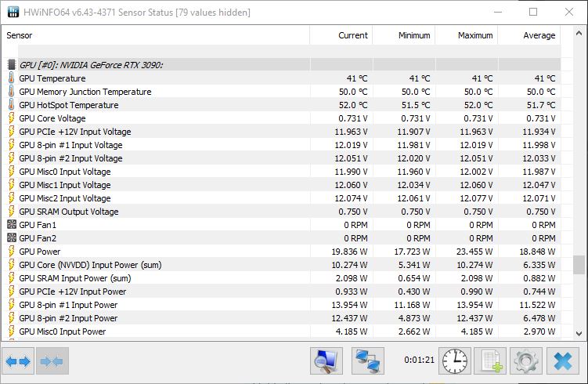The width and height of the screenshot is (588, 384).
Task: Open sensor settings gear icon
Action: click(x=526, y=361)
